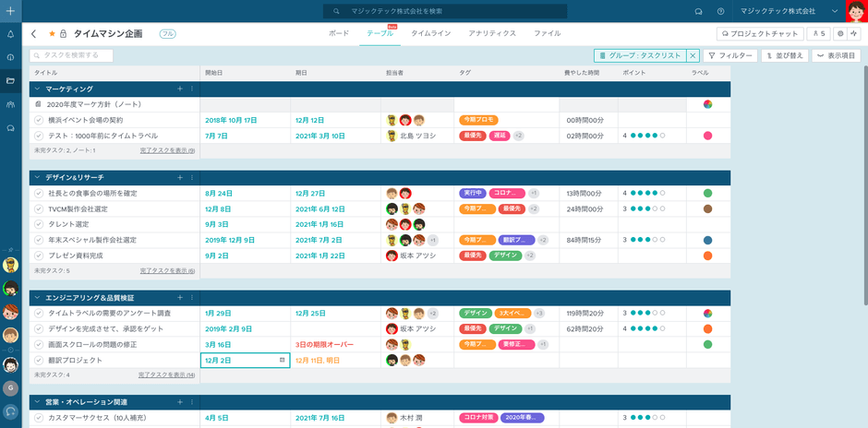Mark 横浜イベント会場の契約 task as complete
Screen dimensions: 868x428
click(39, 120)
